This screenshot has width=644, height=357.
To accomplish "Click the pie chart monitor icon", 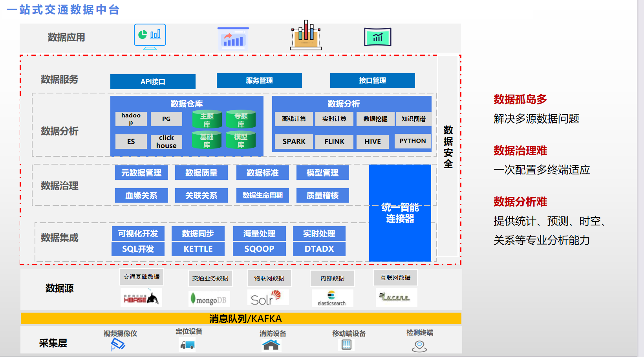I will click(150, 37).
